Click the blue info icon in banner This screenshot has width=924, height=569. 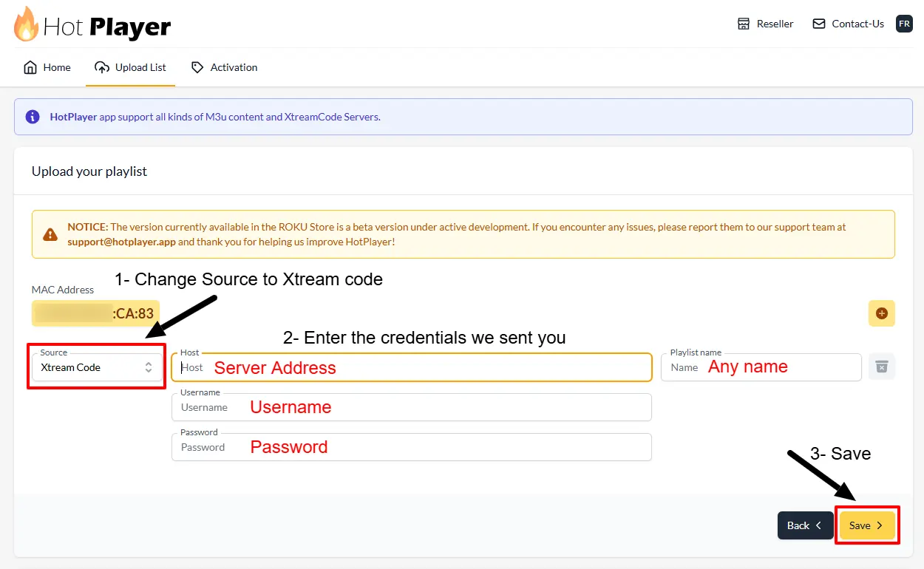coord(33,117)
